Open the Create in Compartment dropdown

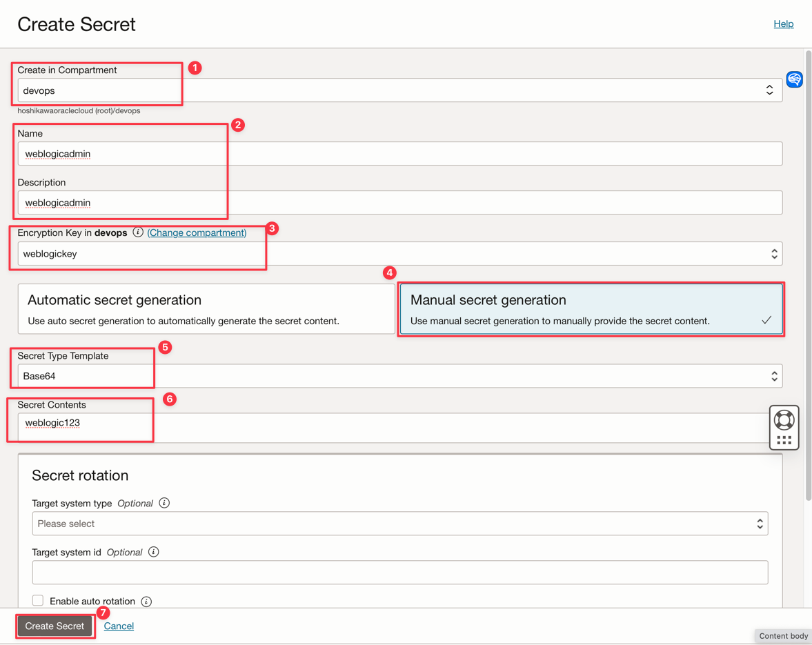pos(400,90)
